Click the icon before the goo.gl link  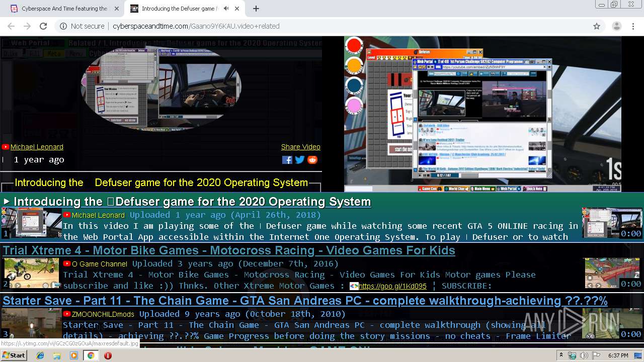[354, 286]
